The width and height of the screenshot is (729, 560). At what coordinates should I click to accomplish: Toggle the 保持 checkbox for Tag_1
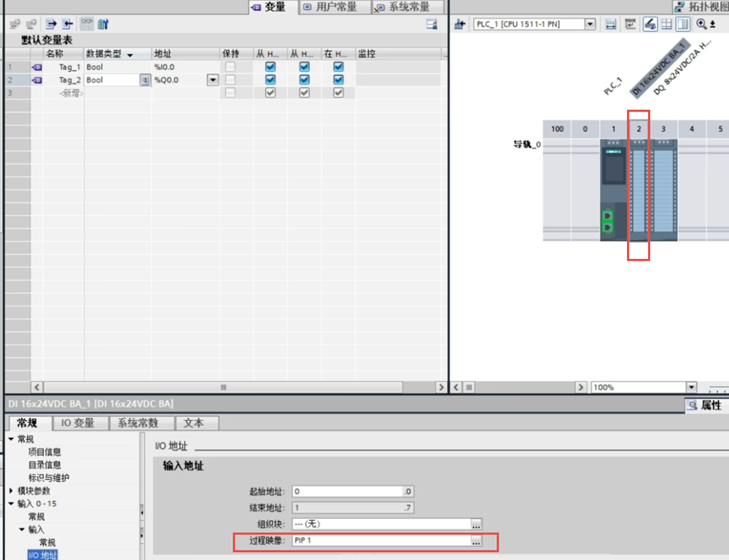coord(230,67)
